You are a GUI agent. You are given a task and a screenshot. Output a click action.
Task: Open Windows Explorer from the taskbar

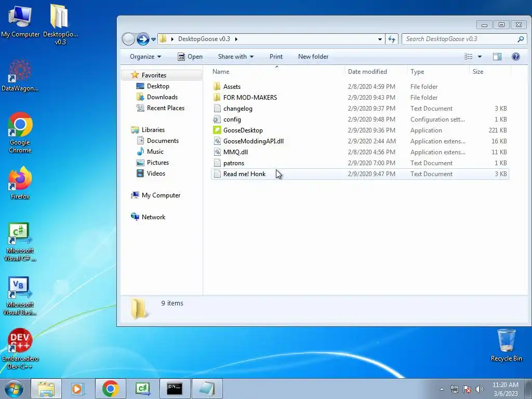[46, 389]
